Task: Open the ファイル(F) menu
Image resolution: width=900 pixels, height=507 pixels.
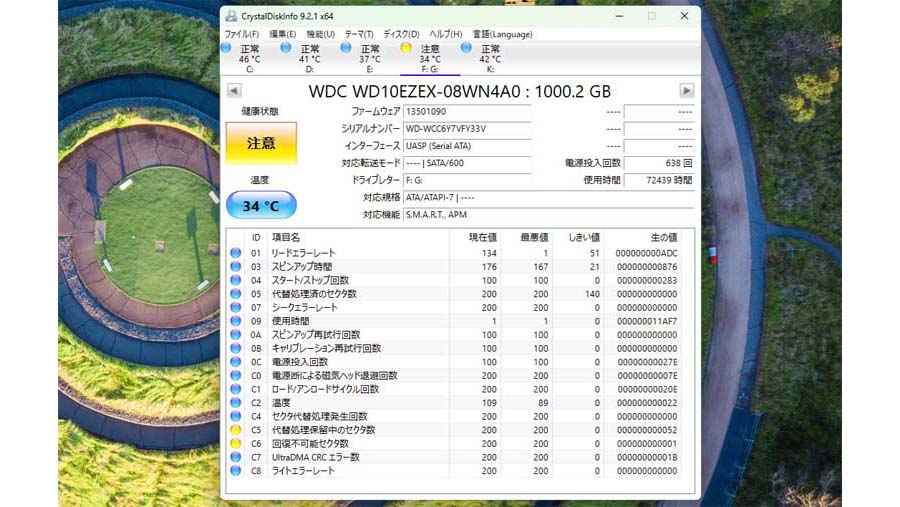Action: pyautogui.click(x=242, y=34)
